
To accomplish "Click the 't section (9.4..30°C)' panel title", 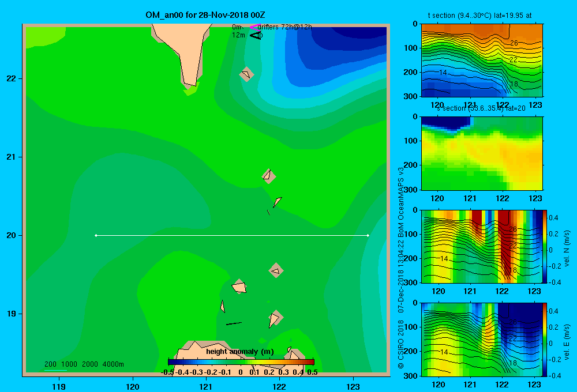I will pos(479,16).
